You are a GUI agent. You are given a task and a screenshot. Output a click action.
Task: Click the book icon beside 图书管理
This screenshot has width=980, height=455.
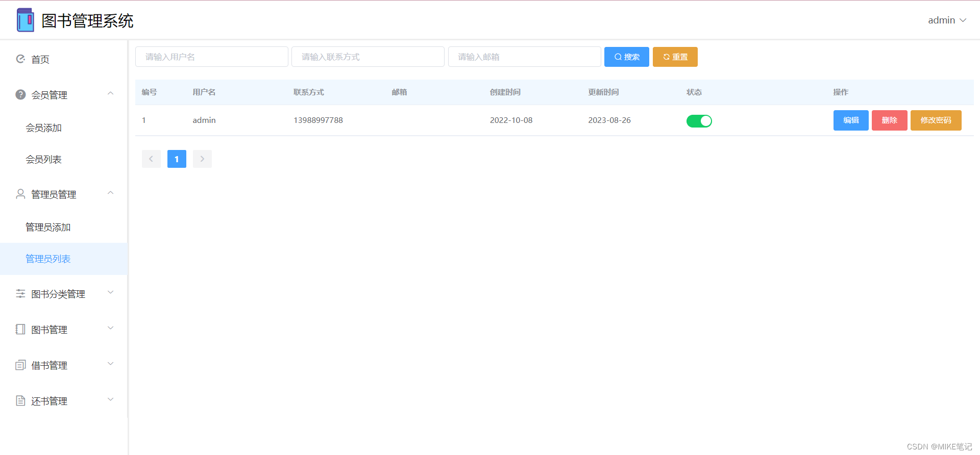(x=20, y=329)
